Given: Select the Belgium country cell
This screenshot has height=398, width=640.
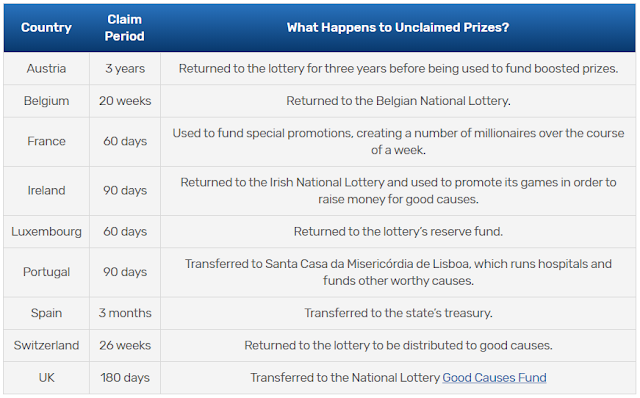Looking at the screenshot, I should point(47,101).
